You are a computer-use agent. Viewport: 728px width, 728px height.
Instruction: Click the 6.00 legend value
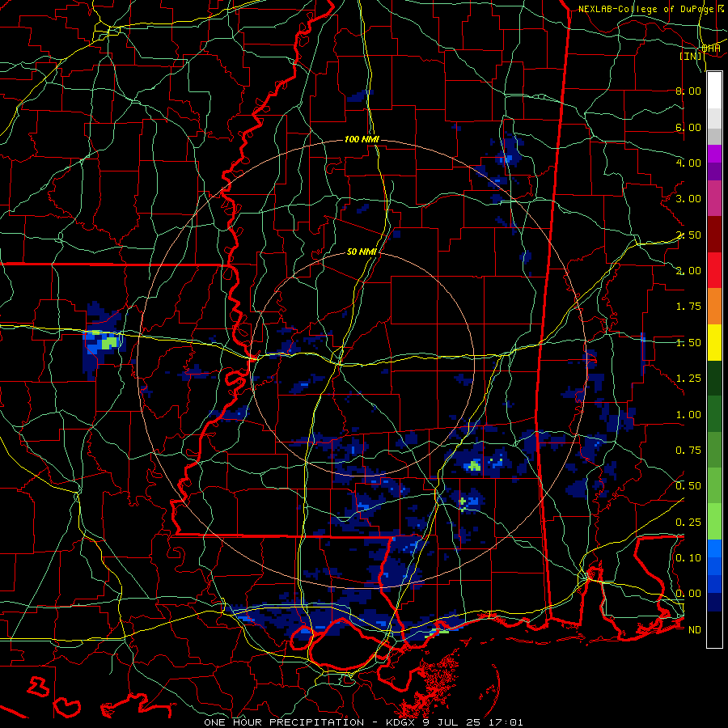pos(688,127)
